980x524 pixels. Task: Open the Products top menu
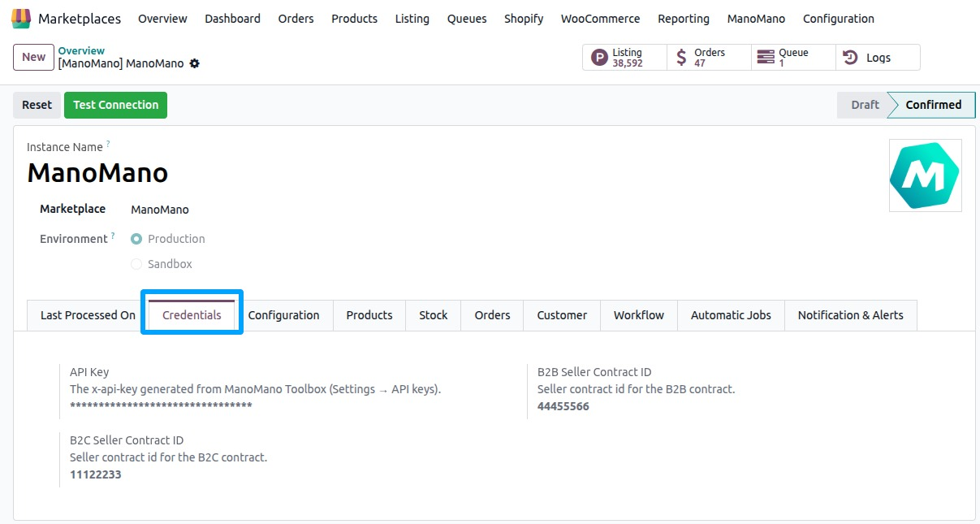354,19
